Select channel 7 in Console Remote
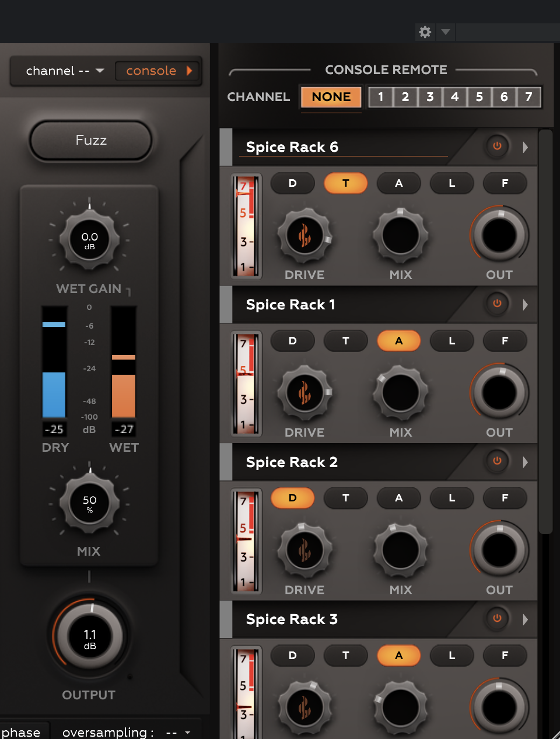Viewport: 560px width, 739px height. point(528,97)
